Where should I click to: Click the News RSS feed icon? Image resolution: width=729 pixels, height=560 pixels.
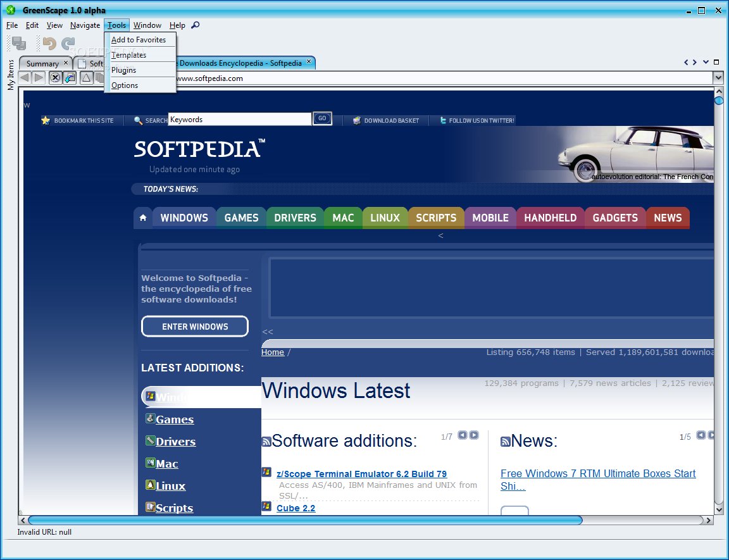pos(506,442)
